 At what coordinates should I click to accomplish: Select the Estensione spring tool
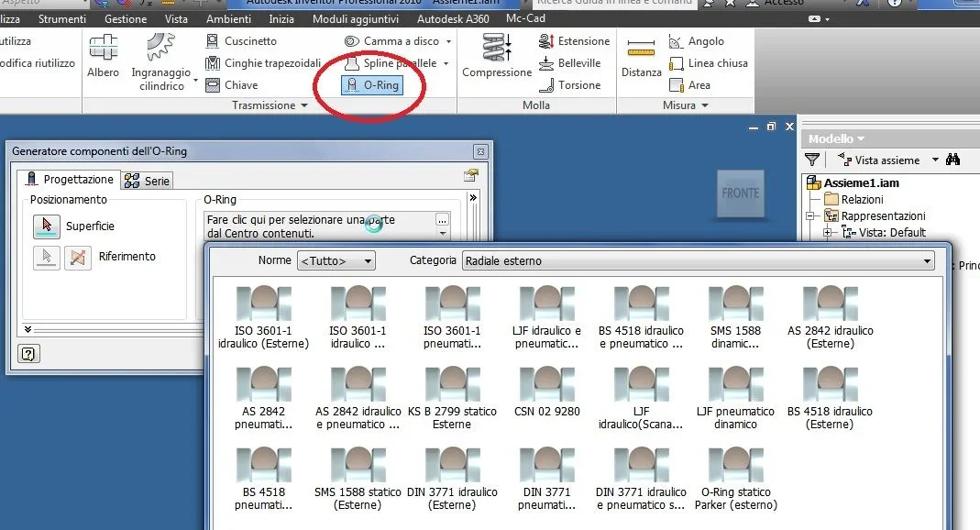(574, 41)
